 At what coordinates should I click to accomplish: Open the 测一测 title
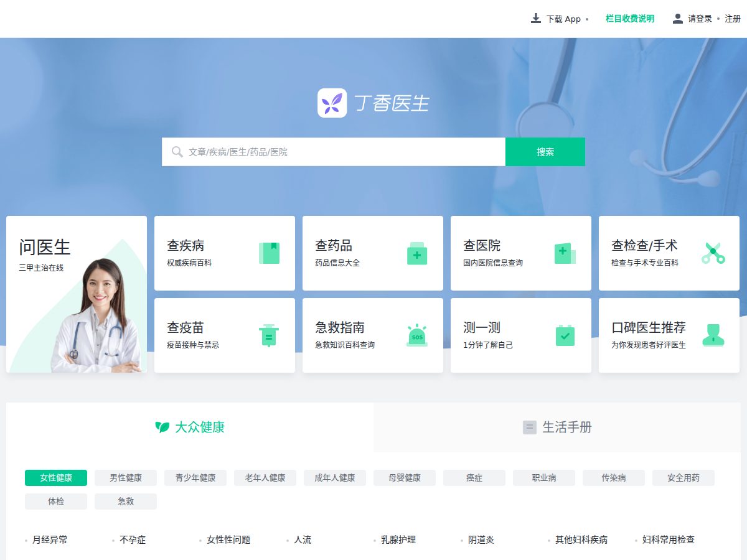(482, 327)
